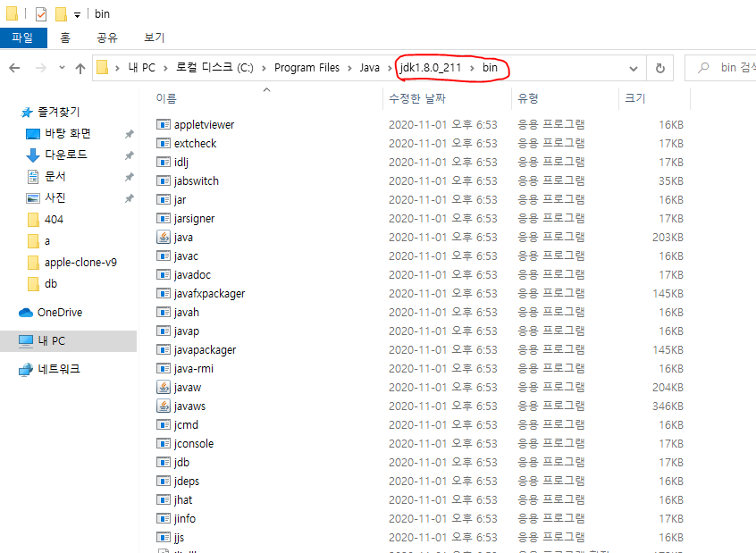
Task: Select the javafxpackager application icon
Action: (164, 294)
